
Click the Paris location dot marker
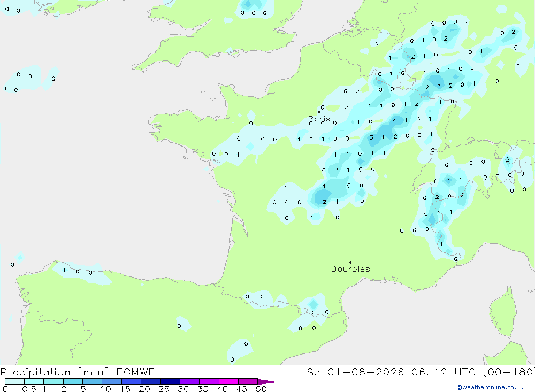[319, 112]
